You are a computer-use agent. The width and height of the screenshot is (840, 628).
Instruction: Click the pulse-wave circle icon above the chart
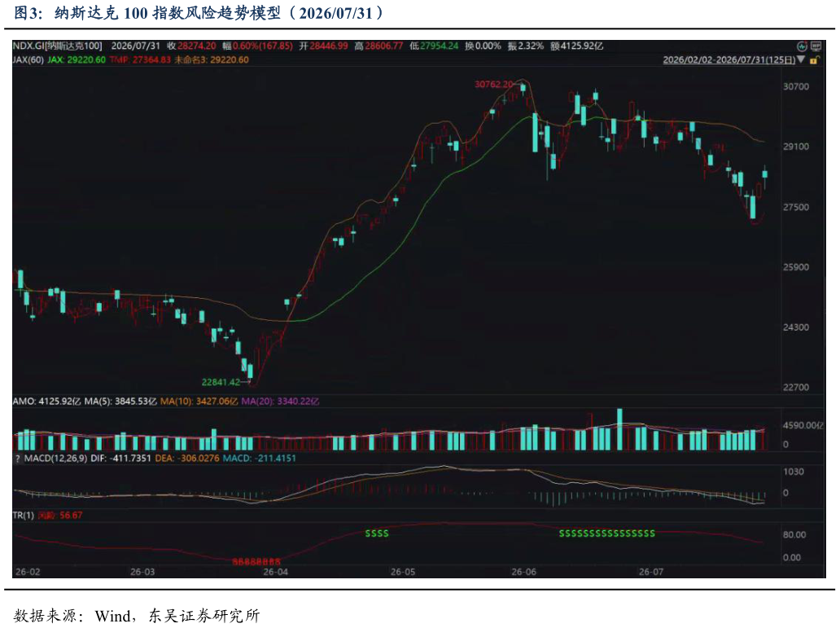click(x=802, y=46)
